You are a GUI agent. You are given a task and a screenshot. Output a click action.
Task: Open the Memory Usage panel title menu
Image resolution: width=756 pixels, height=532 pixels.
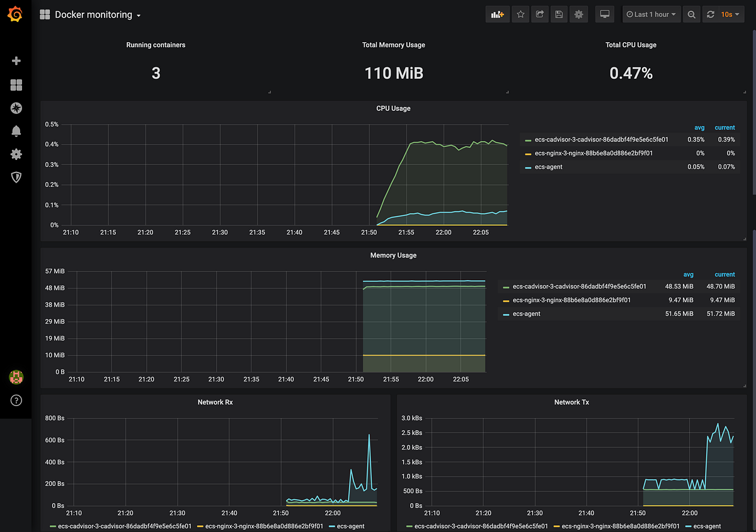pyautogui.click(x=393, y=255)
